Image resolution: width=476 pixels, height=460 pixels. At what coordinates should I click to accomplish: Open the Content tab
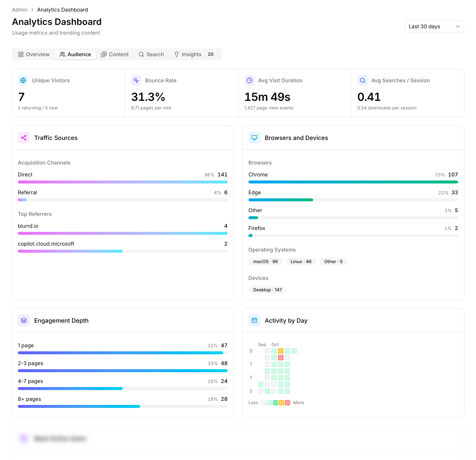coord(115,55)
